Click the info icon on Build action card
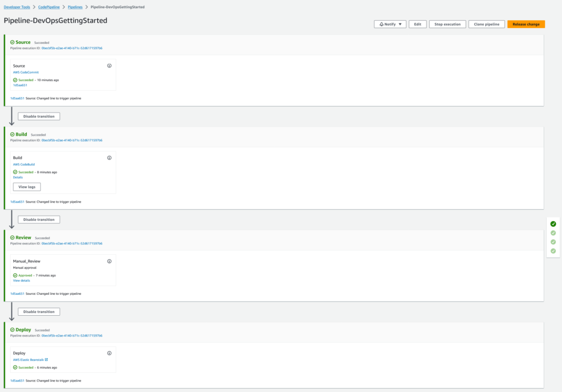 coord(109,158)
